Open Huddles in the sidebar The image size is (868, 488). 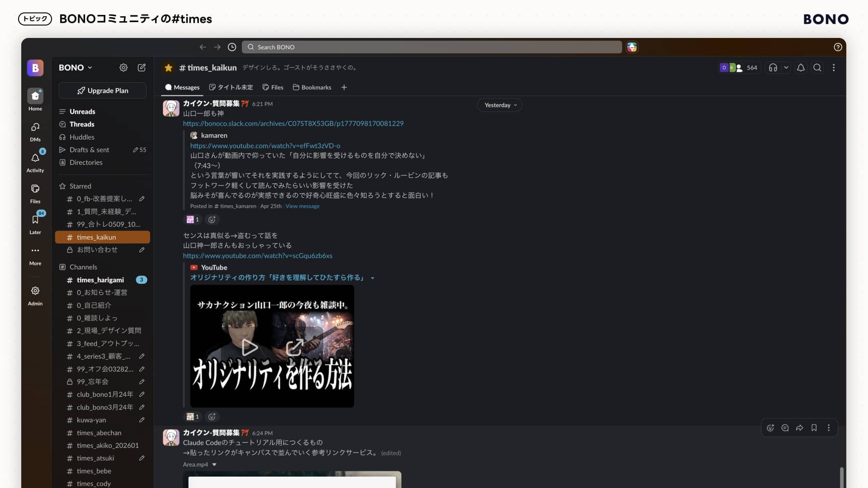(103, 137)
